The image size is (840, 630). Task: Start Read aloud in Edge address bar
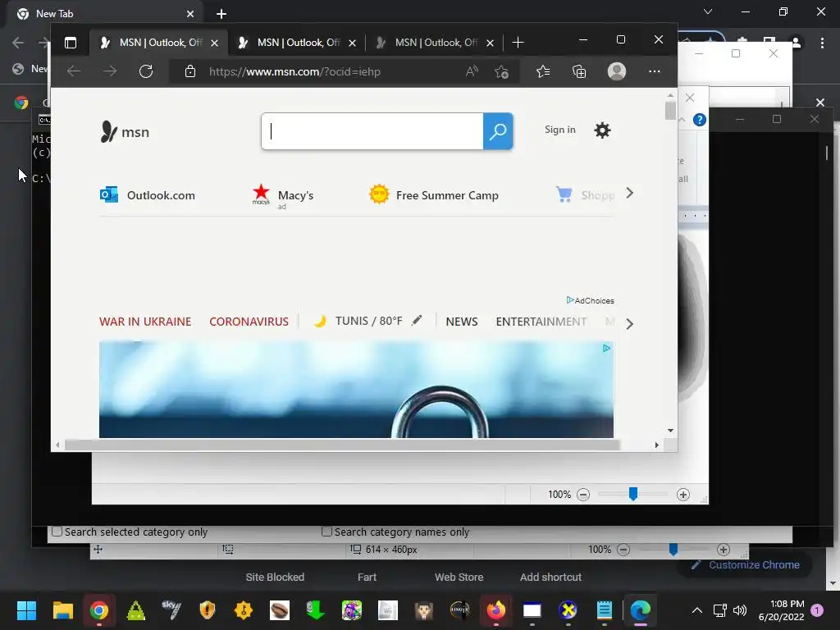472,71
